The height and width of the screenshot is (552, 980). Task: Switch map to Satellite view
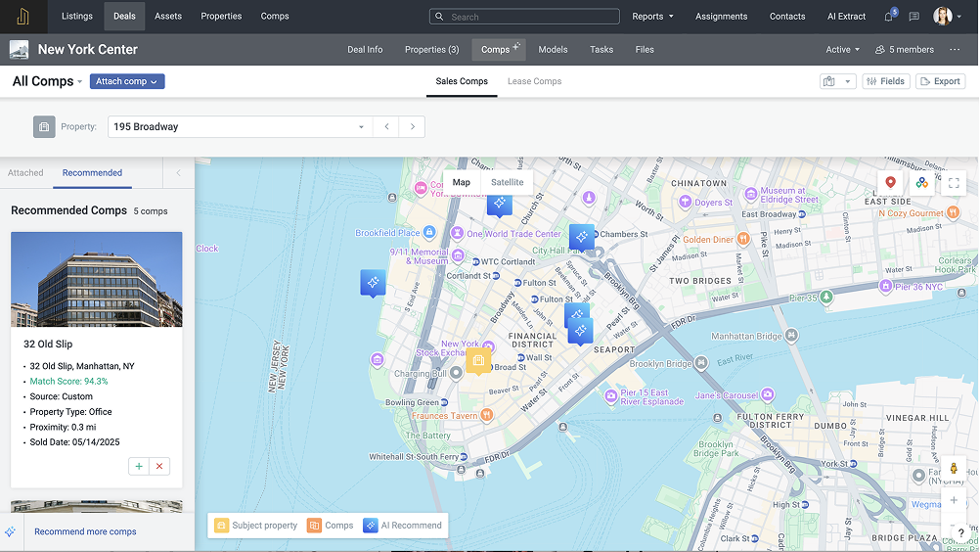(x=507, y=182)
